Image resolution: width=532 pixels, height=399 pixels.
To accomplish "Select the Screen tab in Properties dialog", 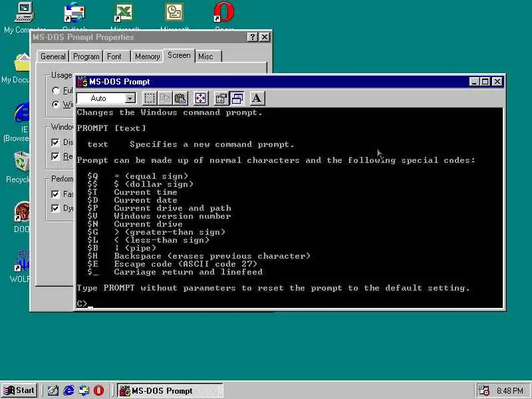I will click(179, 55).
